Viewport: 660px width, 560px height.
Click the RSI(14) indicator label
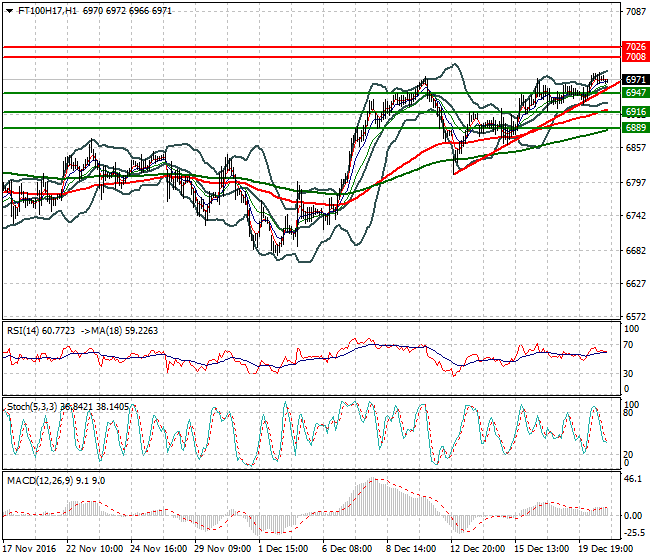23,331
